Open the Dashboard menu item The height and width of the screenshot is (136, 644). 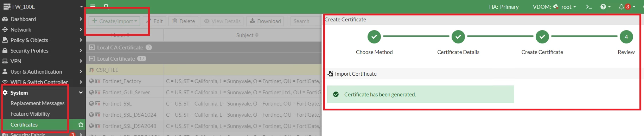[43, 19]
